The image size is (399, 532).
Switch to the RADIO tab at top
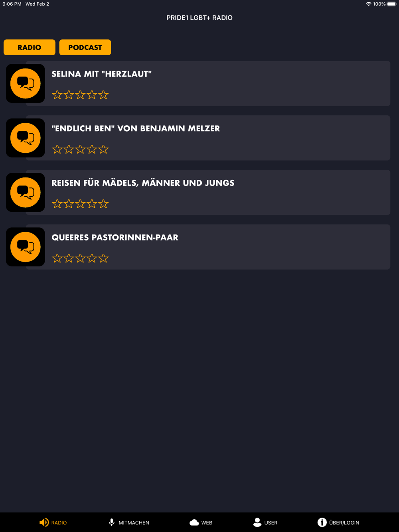pyautogui.click(x=30, y=47)
